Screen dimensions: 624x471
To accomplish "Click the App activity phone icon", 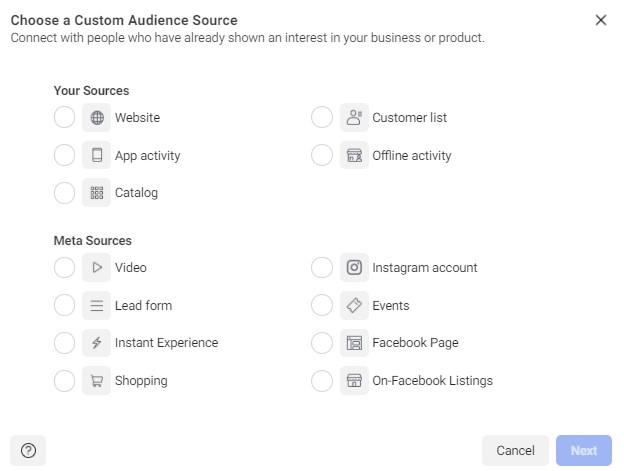I will [x=97, y=156].
